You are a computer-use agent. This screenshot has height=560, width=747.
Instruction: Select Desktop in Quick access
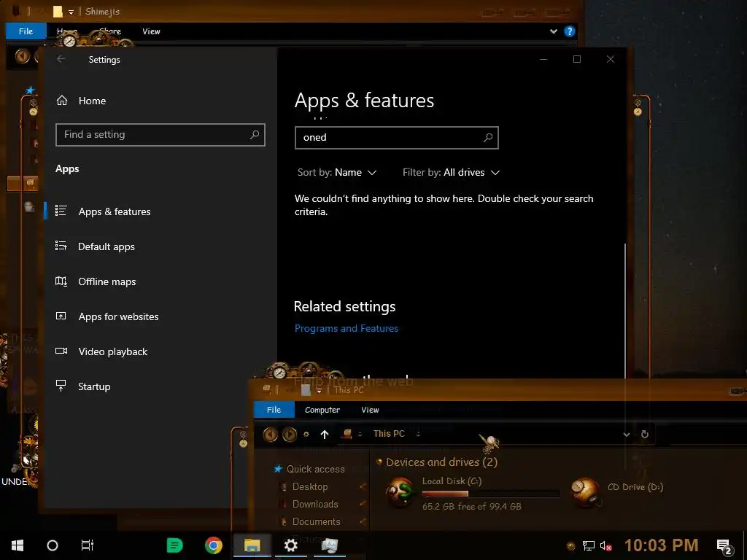point(309,486)
